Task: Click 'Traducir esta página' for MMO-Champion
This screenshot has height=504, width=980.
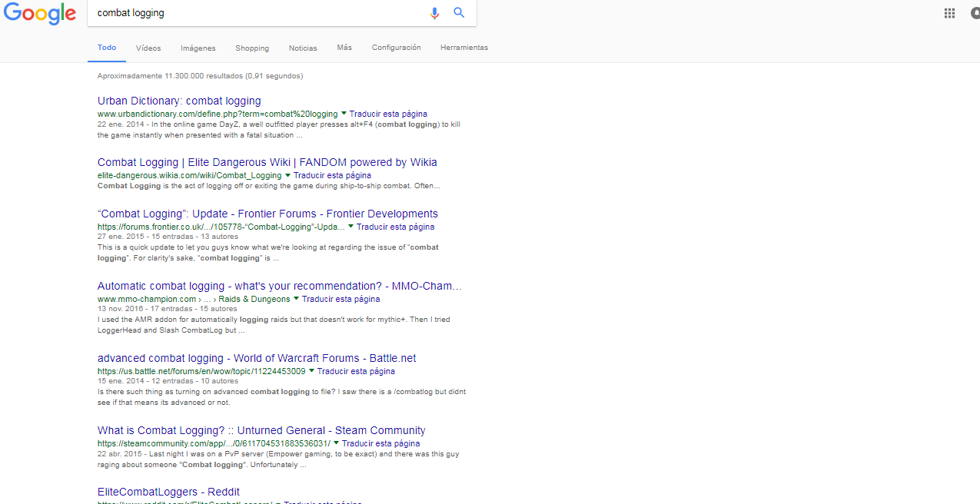Action: pyautogui.click(x=341, y=299)
